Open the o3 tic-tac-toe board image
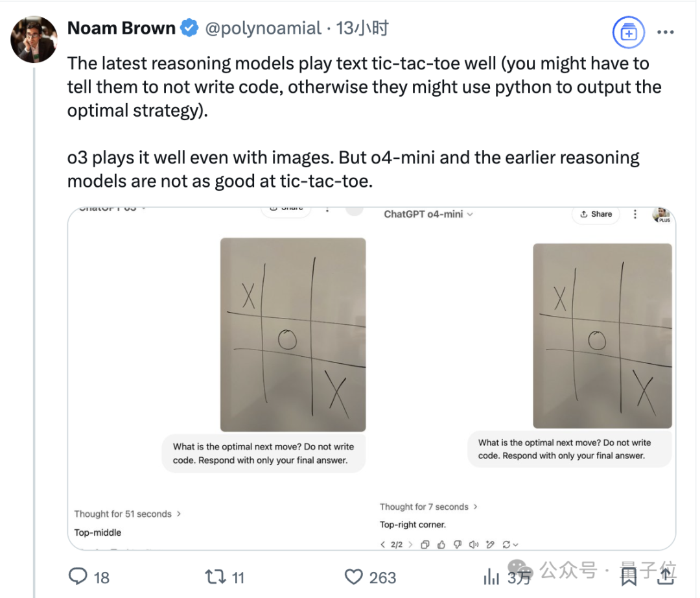Image resolution: width=700 pixels, height=598 pixels. [x=293, y=335]
